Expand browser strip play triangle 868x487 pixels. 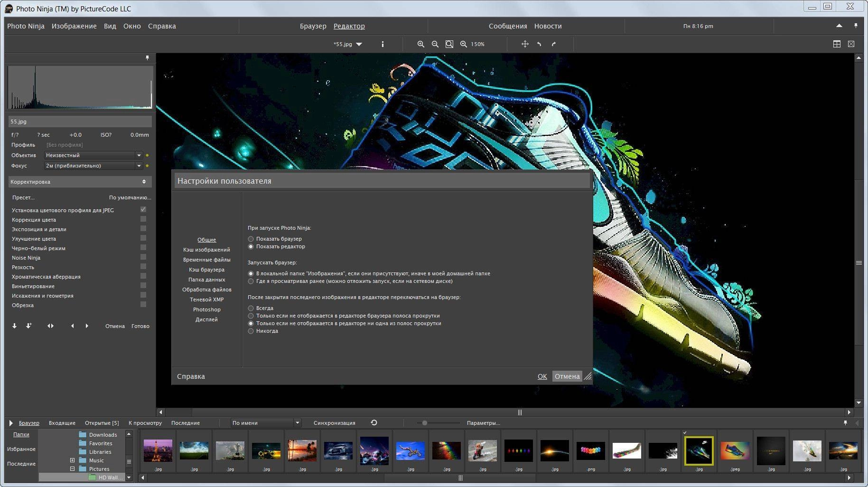(11, 423)
